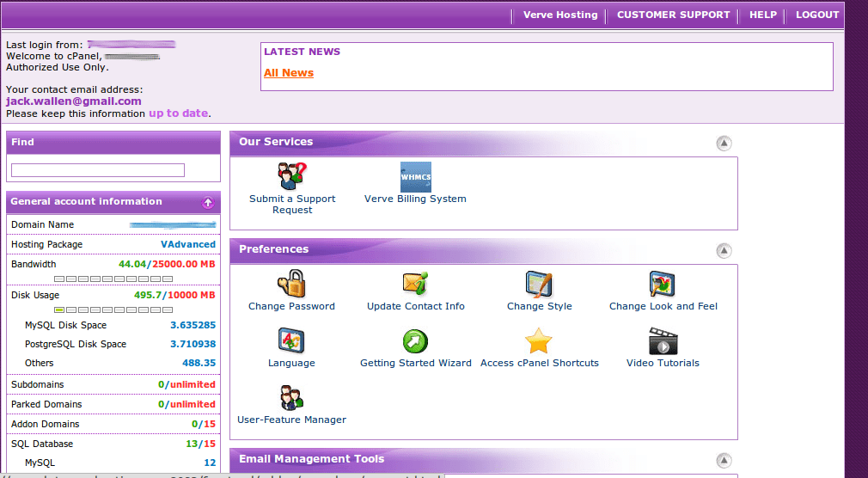Click the PostgreSQL Disk Space value 3.710938
Image resolution: width=868 pixels, height=478 pixels.
[x=193, y=344]
